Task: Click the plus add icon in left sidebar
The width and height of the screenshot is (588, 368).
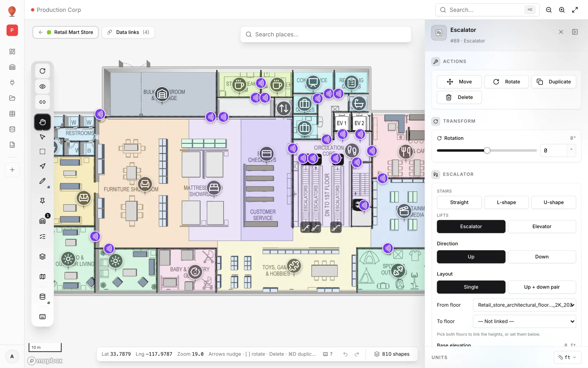Action: pos(12,170)
